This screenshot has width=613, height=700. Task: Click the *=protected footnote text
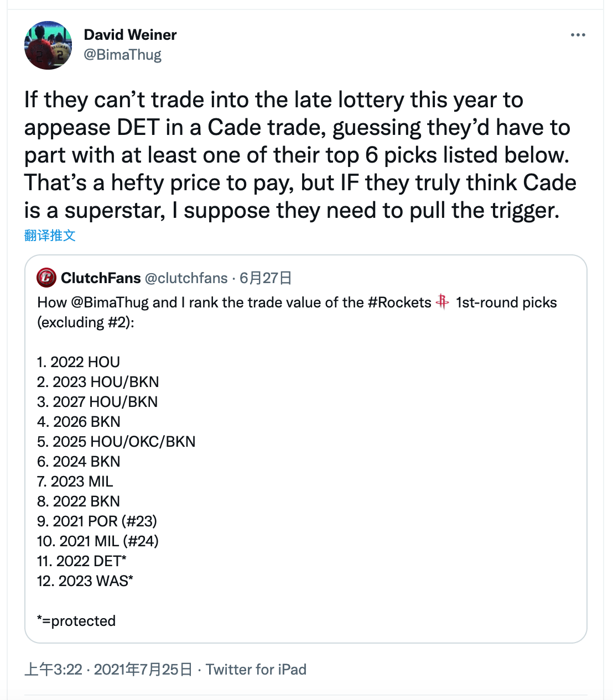pyautogui.click(x=76, y=621)
